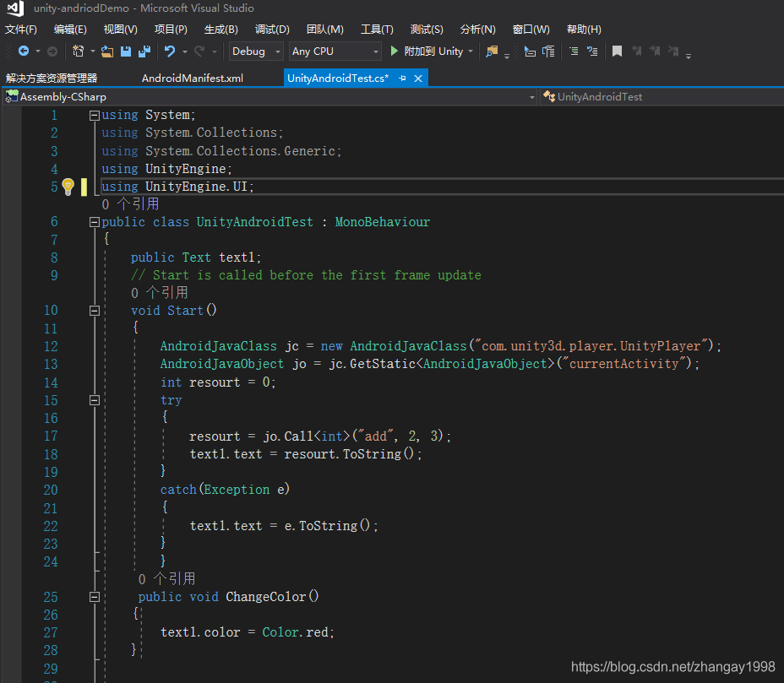
Task: Collapse the ChangeColor method at line 25
Action: [x=94, y=597]
